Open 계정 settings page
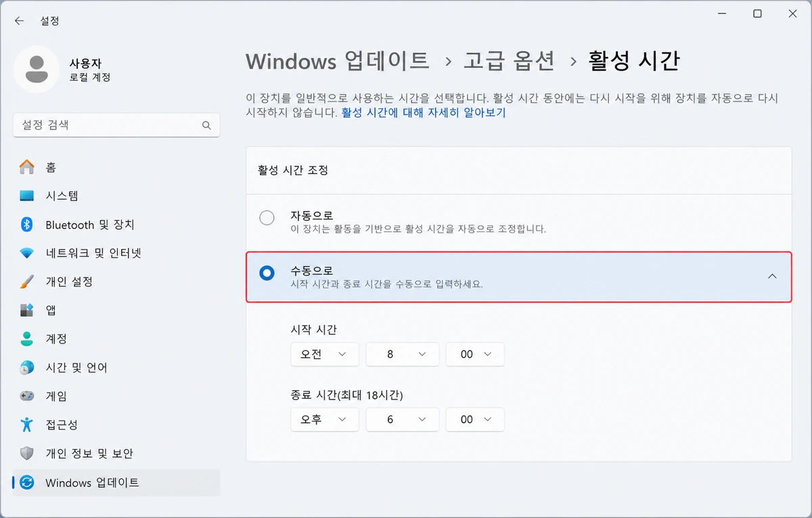812x518 pixels. click(x=116, y=339)
